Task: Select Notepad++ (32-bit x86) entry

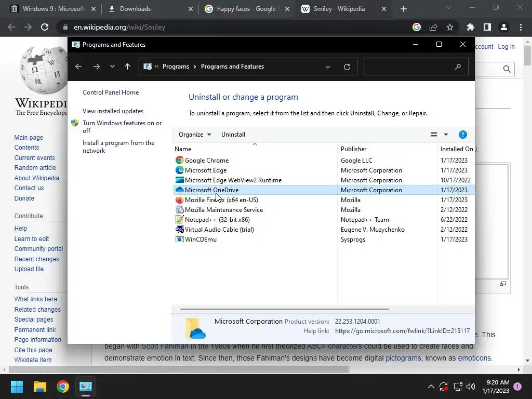Action: [x=217, y=219]
